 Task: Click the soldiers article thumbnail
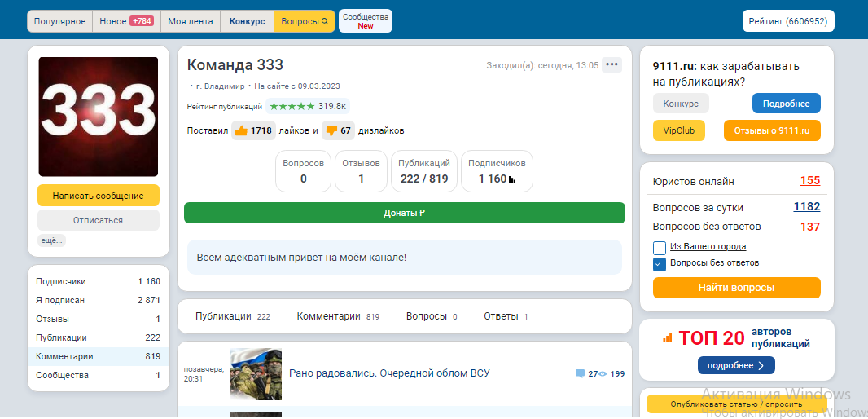pos(256,374)
